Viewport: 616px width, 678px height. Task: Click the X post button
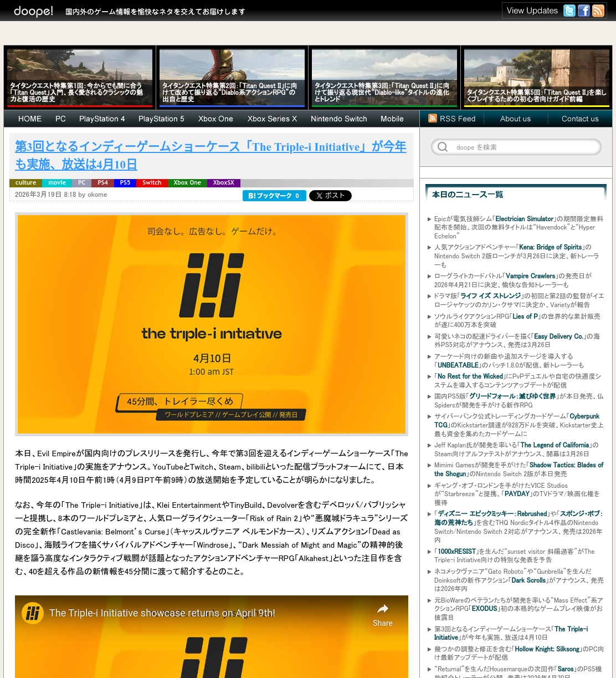pyautogui.click(x=330, y=196)
